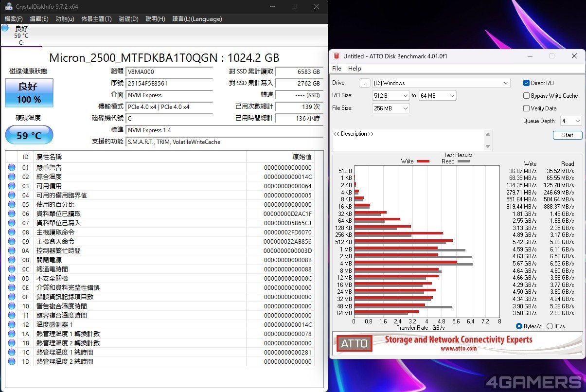The image size is (586, 392).
Task: Click the blue status orb for drive C:
Action: (x=5, y=28)
